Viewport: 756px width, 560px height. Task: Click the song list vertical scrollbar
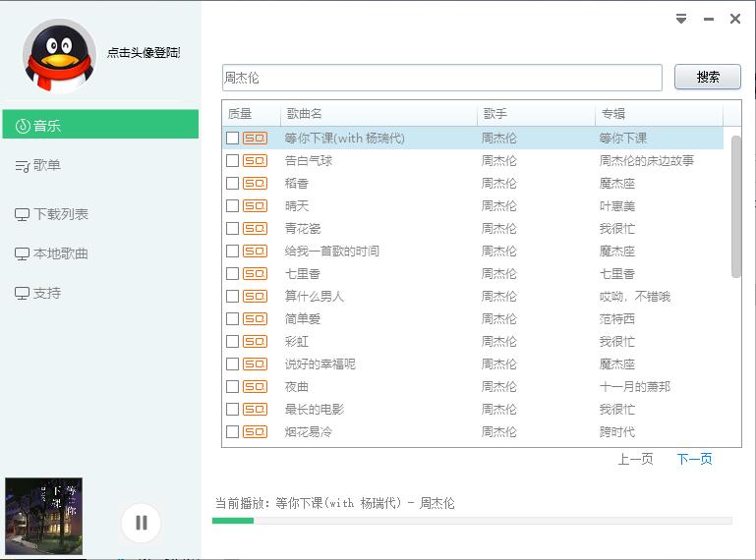735,207
